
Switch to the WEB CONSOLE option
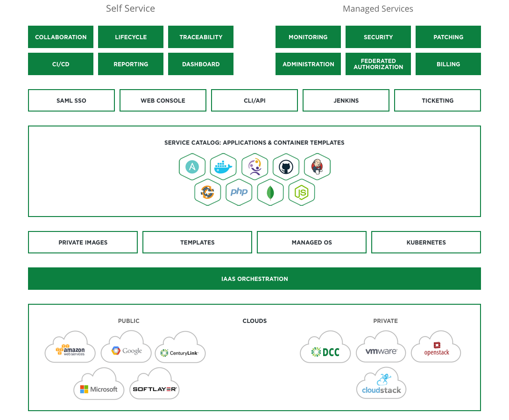click(x=163, y=100)
